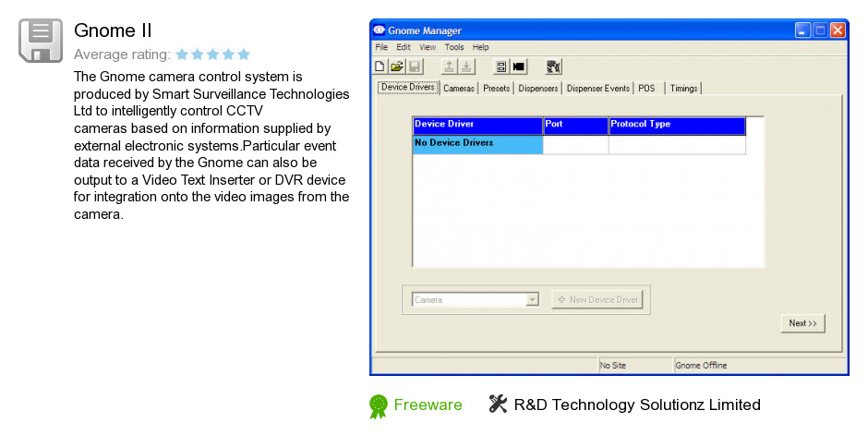This screenshot has height=447, width=868.
Task: Click the grayed Save floppy toolbar icon
Action: [415, 66]
